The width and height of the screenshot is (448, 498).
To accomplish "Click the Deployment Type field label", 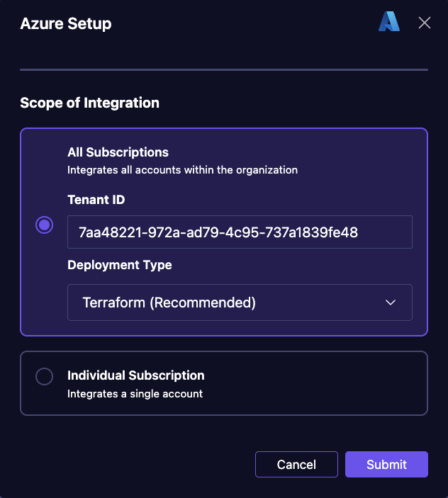I will coord(120,265).
